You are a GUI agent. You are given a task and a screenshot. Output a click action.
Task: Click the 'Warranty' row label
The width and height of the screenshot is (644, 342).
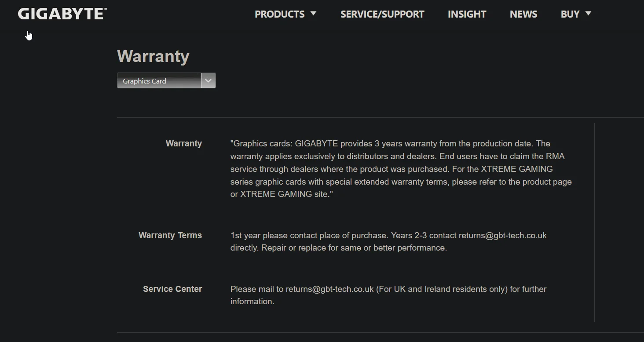(184, 143)
